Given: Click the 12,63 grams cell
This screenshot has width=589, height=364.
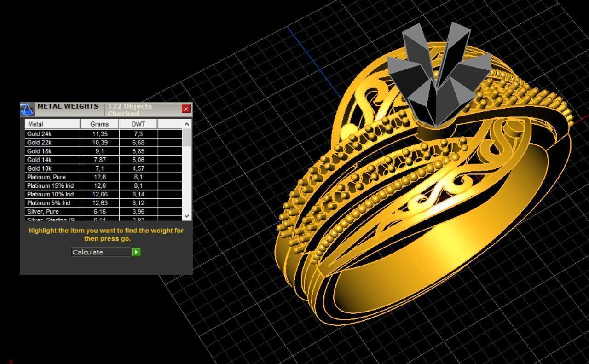Looking at the screenshot, I should point(100,203).
